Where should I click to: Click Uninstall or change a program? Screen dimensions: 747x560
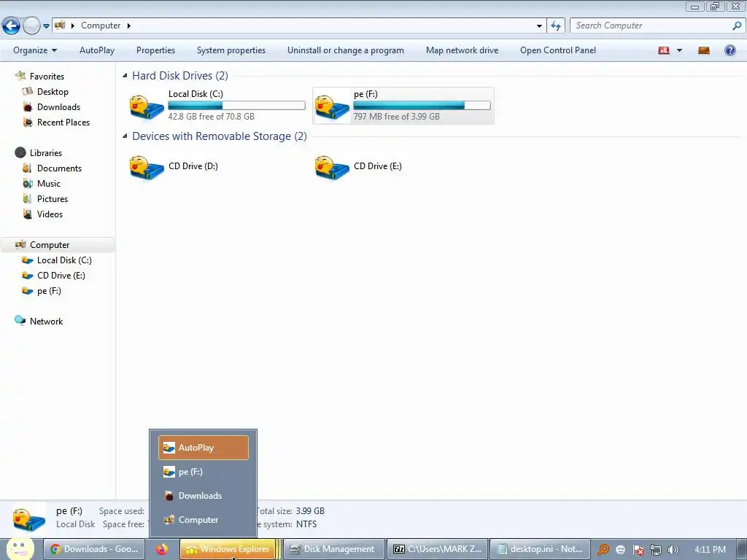point(345,50)
